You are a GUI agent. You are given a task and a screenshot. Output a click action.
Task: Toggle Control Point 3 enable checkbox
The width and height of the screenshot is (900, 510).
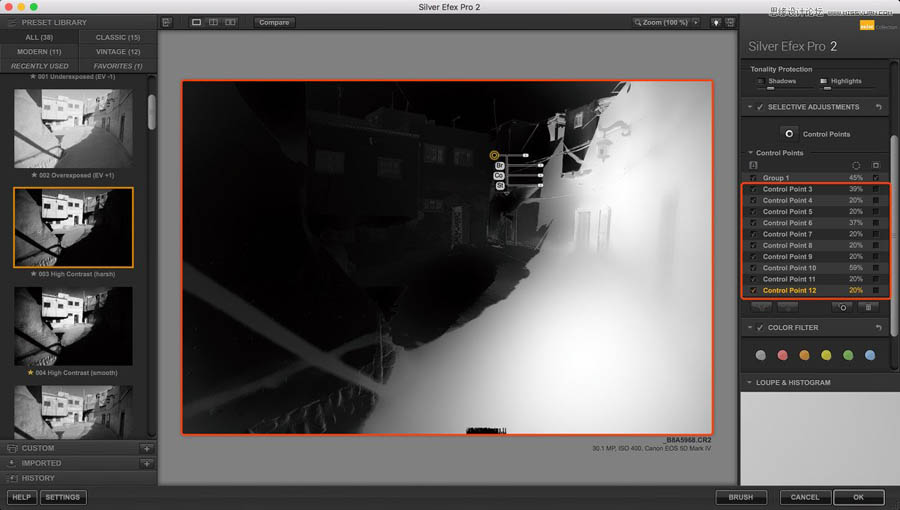click(x=753, y=189)
